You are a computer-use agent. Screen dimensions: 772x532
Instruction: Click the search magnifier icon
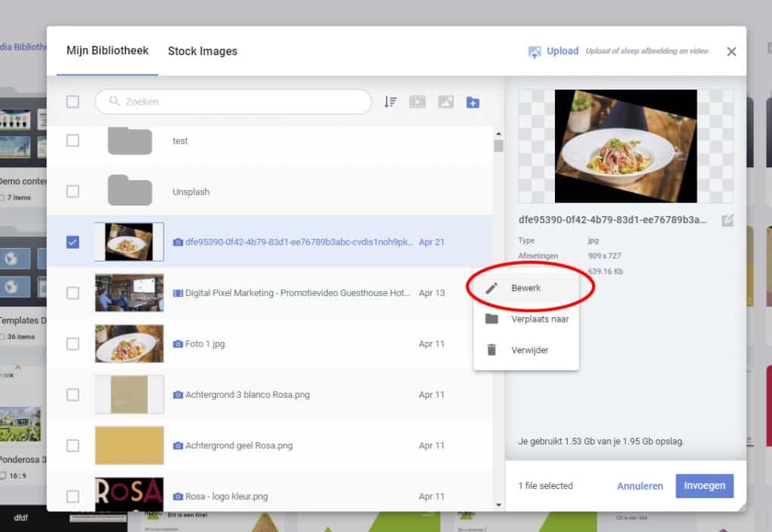coord(115,101)
